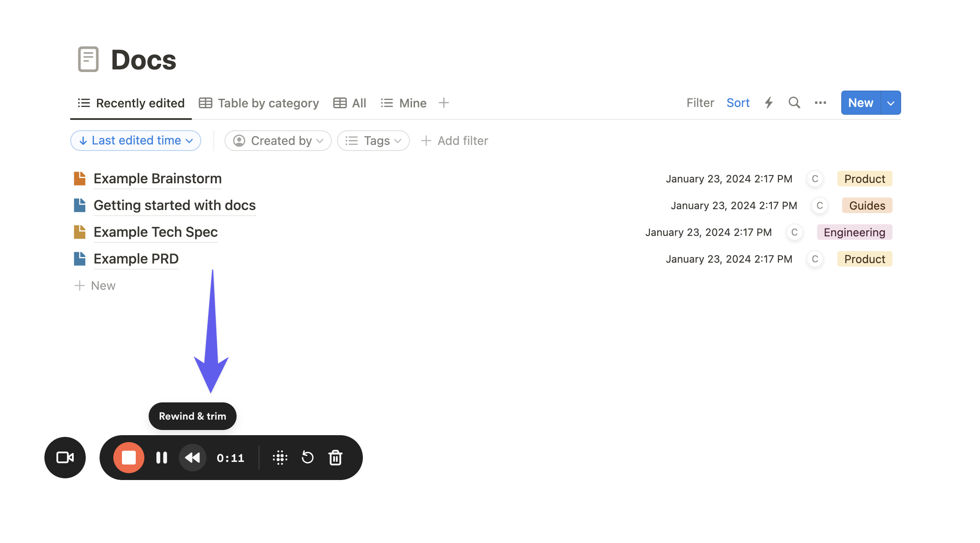The width and height of the screenshot is (980, 543).
Task: Open search with magnifier icon
Action: (x=794, y=103)
